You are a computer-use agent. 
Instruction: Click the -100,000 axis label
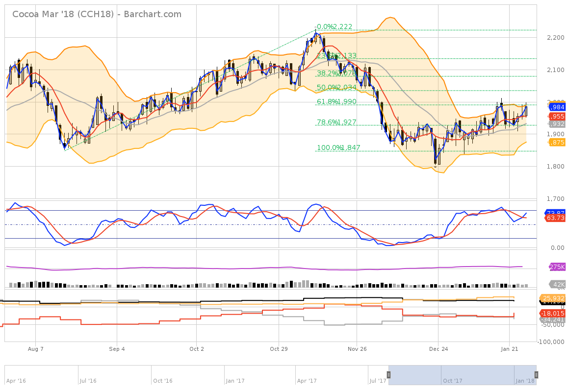551,342
